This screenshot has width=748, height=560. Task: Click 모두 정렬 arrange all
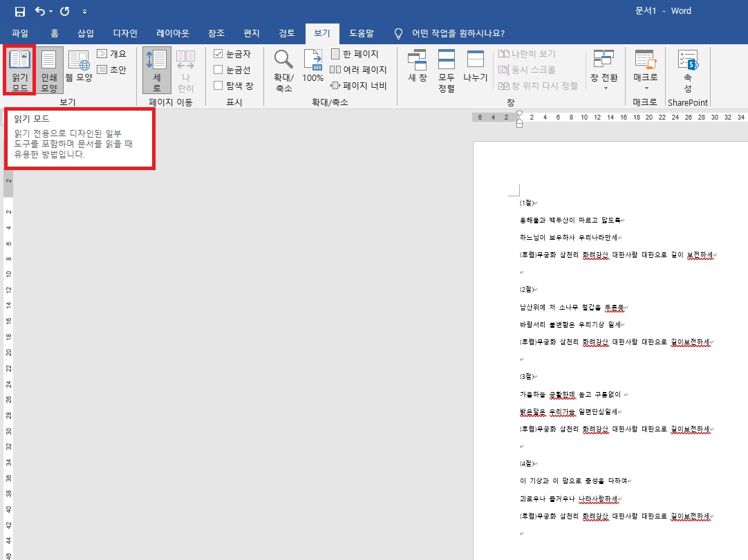[447, 71]
